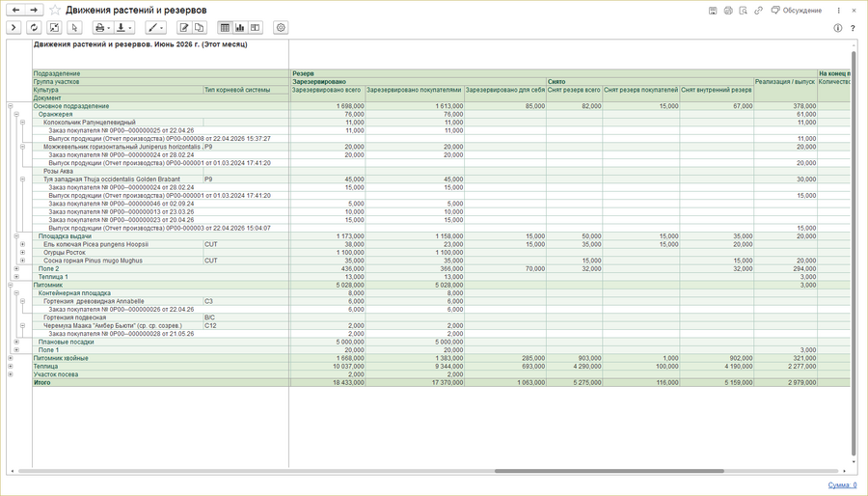Select the Реализация / выпуск column header

coord(785,90)
